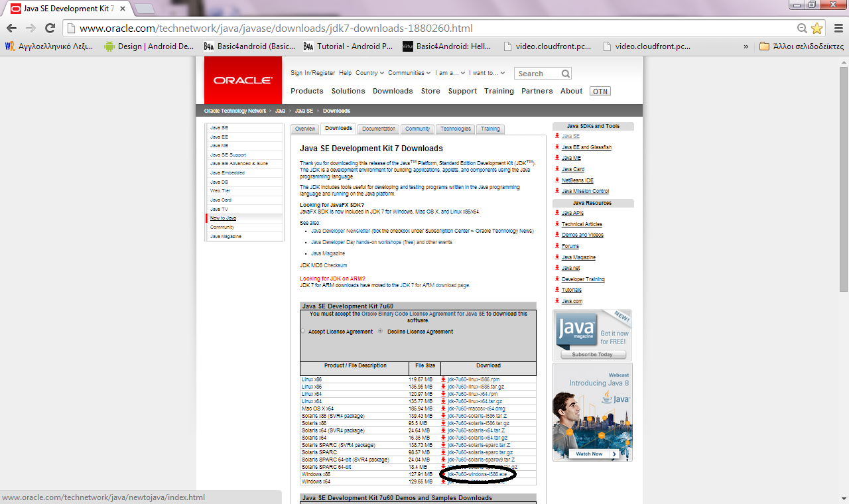
Task: Download jdk-7u60-linux-x64.tar.gz file link
Action: 475,401
